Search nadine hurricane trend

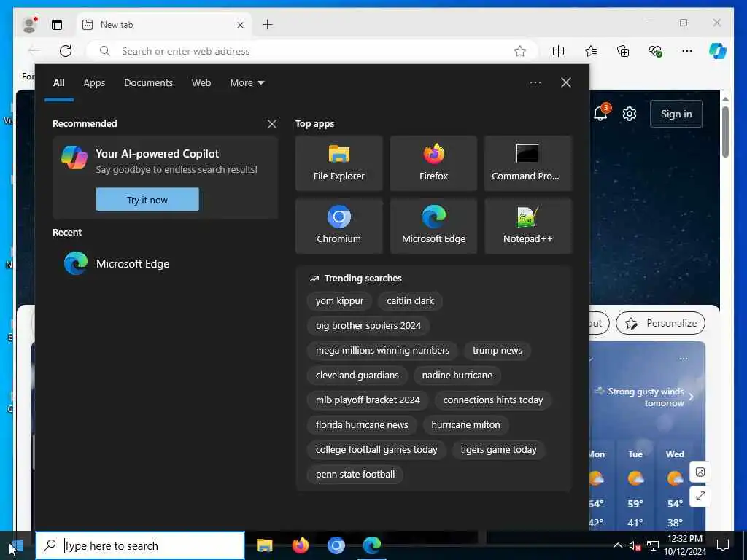click(x=457, y=376)
